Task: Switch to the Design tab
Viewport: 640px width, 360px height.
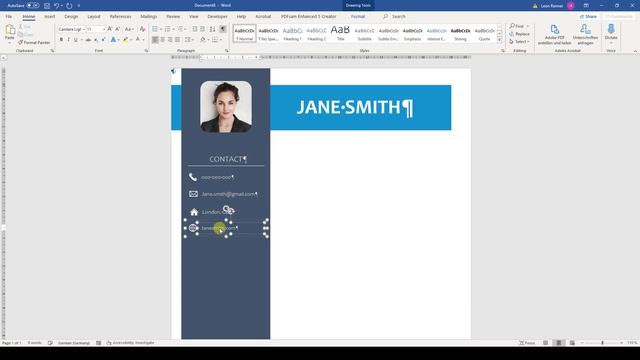Action: (x=71, y=16)
